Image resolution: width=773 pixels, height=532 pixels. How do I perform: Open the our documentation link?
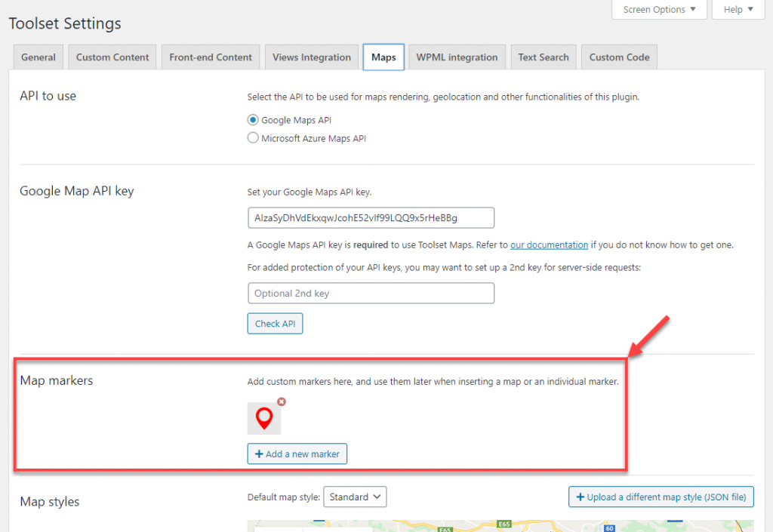pos(549,244)
